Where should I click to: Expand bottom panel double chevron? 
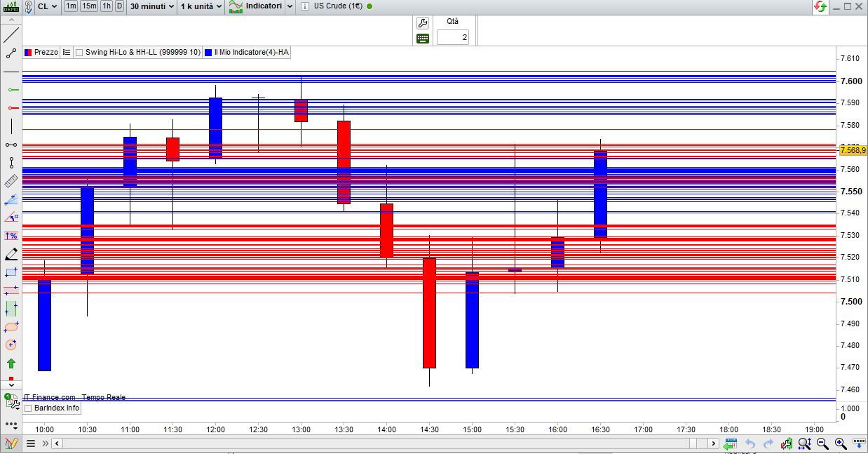(x=46, y=443)
